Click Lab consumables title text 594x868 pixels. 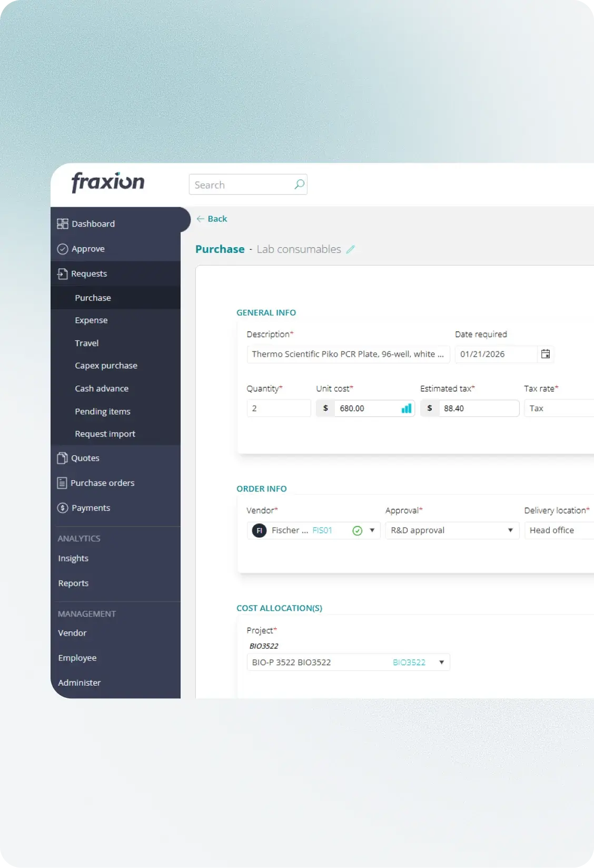299,249
